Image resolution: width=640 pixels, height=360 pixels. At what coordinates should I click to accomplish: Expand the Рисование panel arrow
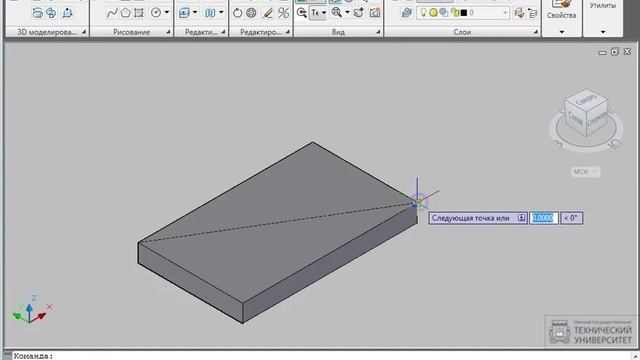pyautogui.click(x=168, y=32)
